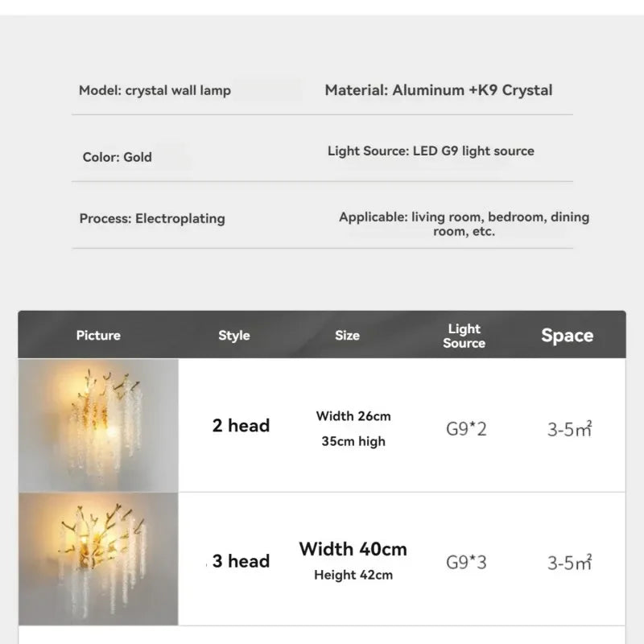Click "Model: crystal wall lamp" text

(155, 90)
